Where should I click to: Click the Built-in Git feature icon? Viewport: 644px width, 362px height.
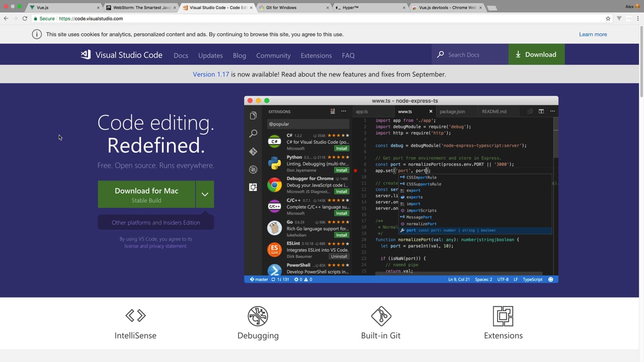[381, 316]
